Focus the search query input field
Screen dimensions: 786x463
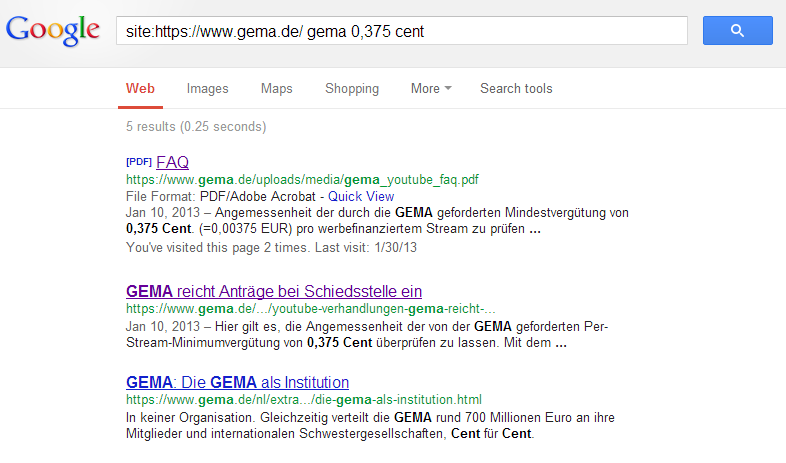click(x=402, y=31)
